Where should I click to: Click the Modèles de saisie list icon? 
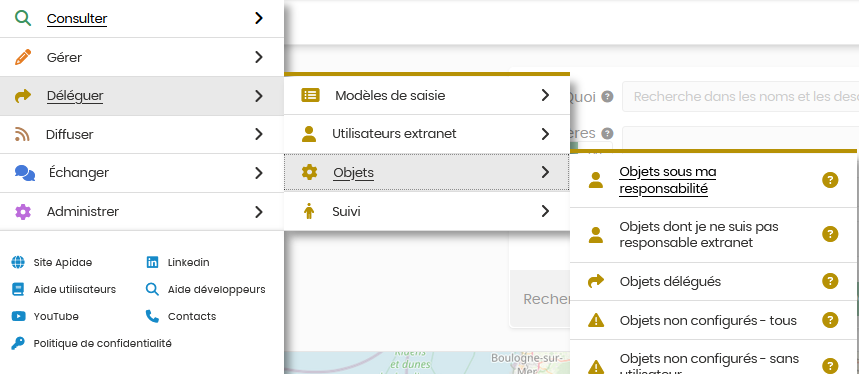click(x=310, y=95)
